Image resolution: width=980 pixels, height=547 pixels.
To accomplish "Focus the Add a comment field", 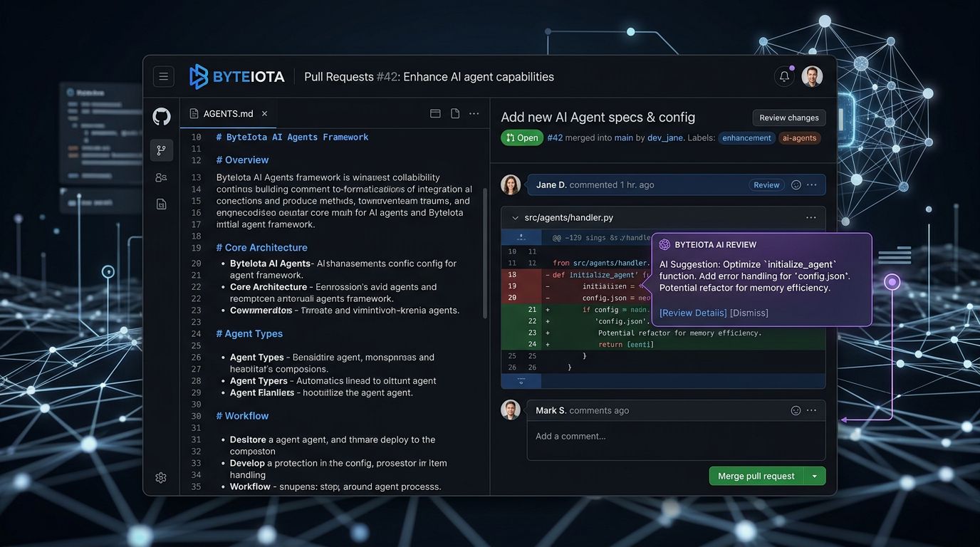I will tap(676, 441).
